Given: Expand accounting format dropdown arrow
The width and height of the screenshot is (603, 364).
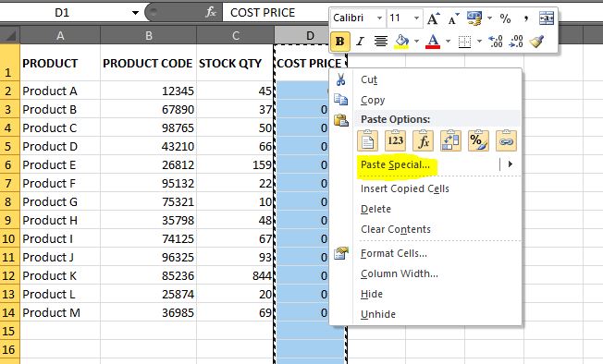Looking at the screenshot, I should 489,18.
